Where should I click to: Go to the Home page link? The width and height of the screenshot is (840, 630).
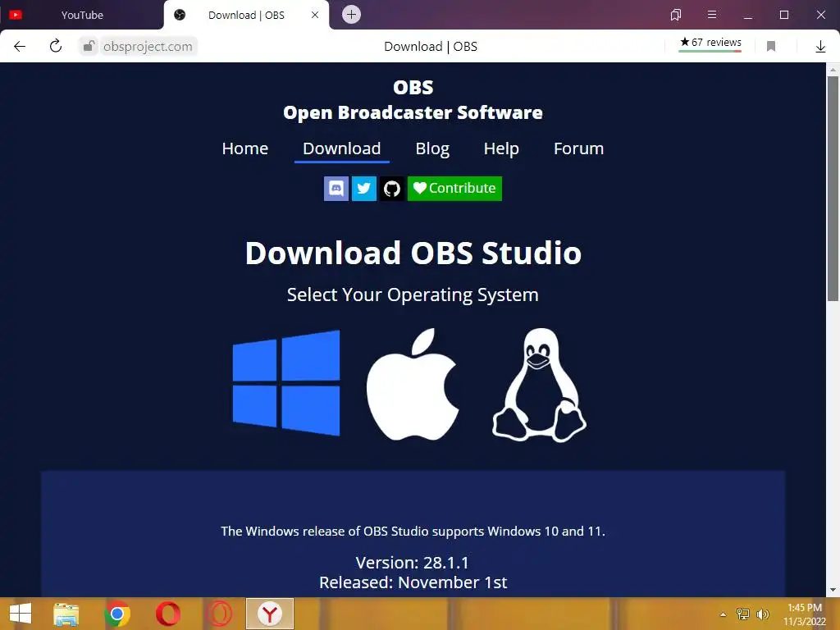(244, 148)
